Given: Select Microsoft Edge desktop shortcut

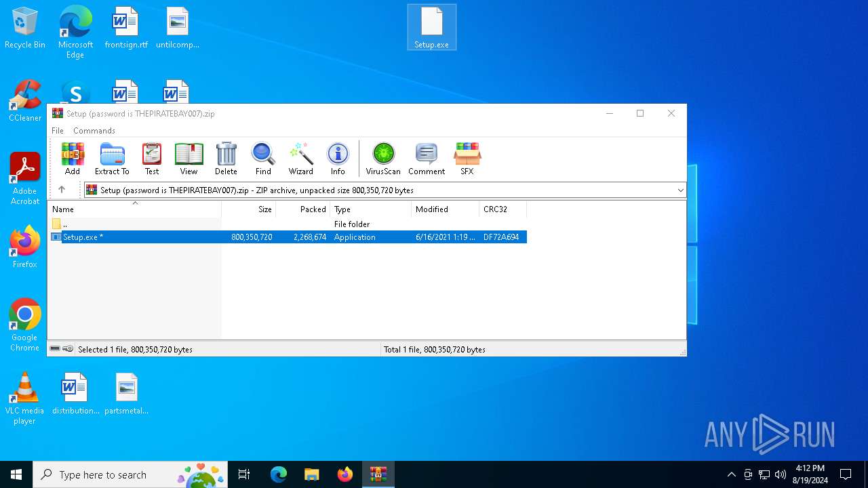Looking at the screenshot, I should pyautogui.click(x=75, y=32).
